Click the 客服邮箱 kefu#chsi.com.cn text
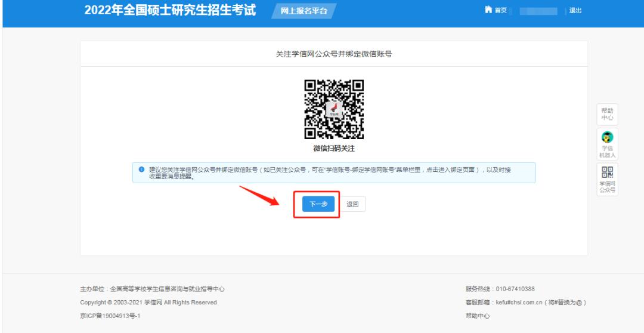This screenshot has height=333, width=644. click(526, 303)
